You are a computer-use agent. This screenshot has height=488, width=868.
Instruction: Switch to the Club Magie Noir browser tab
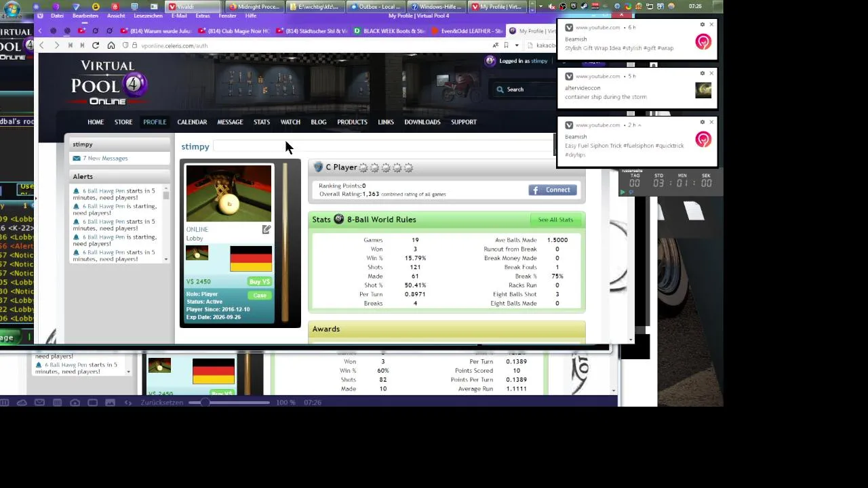pos(234,30)
